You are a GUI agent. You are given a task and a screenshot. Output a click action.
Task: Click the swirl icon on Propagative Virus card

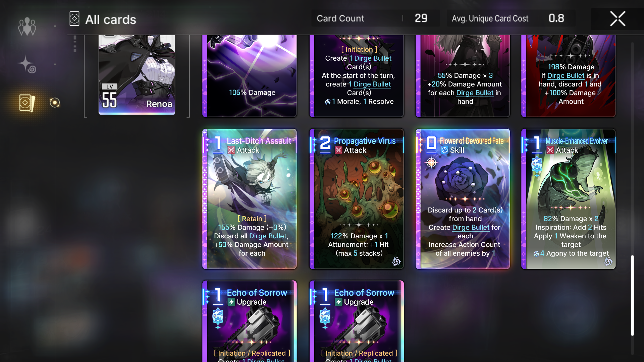click(x=396, y=261)
